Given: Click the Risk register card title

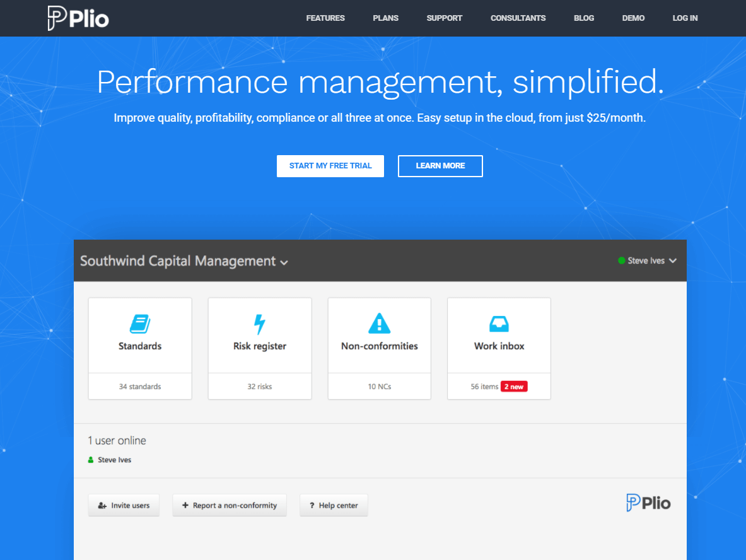Looking at the screenshot, I should [x=259, y=346].
